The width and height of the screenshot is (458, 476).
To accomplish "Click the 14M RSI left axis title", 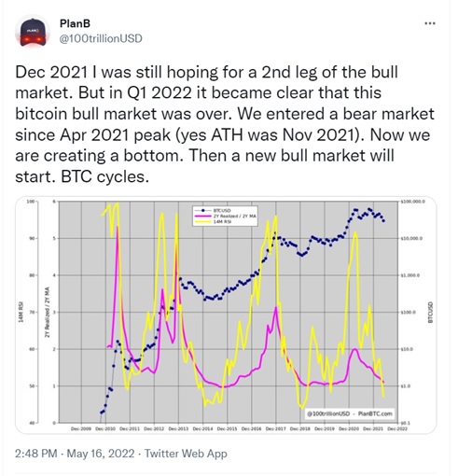I will (x=21, y=312).
